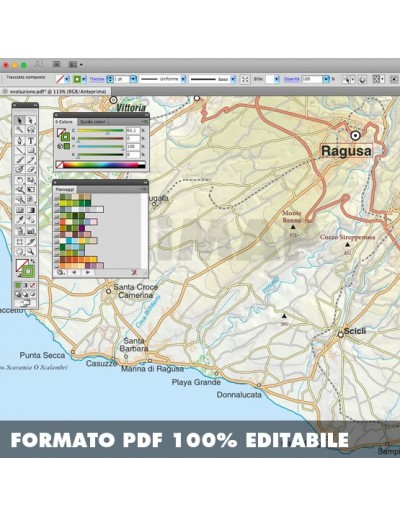Select the Line Segment tool
This screenshot has width=400, height=517.
tap(20, 150)
